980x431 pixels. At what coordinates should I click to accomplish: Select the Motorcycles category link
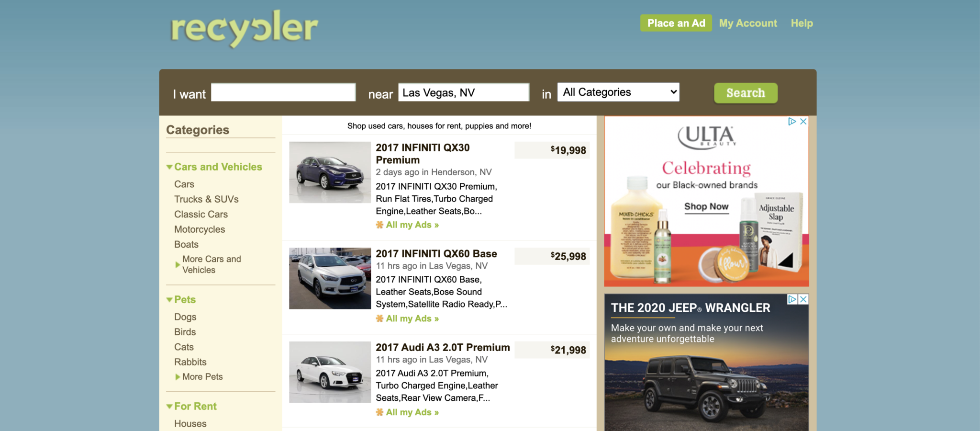tap(200, 229)
